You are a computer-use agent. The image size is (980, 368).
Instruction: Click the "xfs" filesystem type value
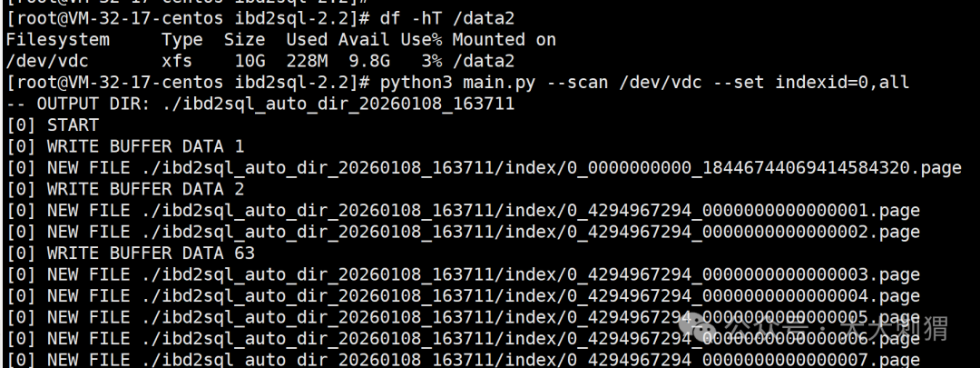(x=177, y=62)
